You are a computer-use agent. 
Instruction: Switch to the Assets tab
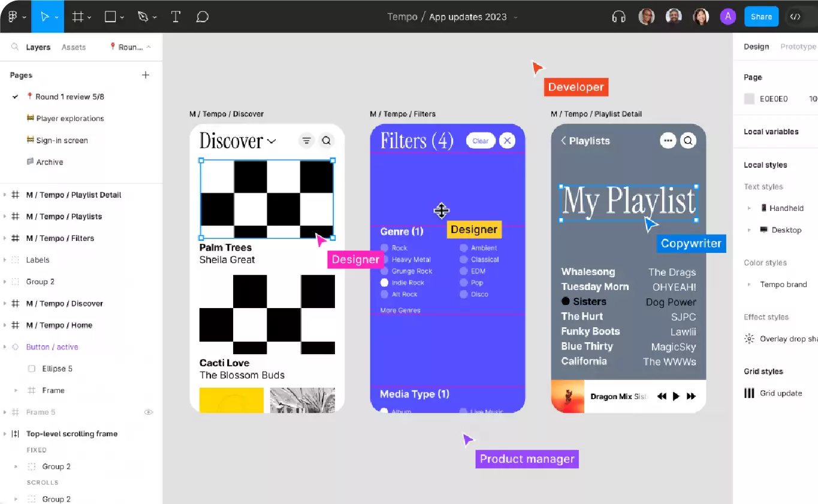click(74, 47)
